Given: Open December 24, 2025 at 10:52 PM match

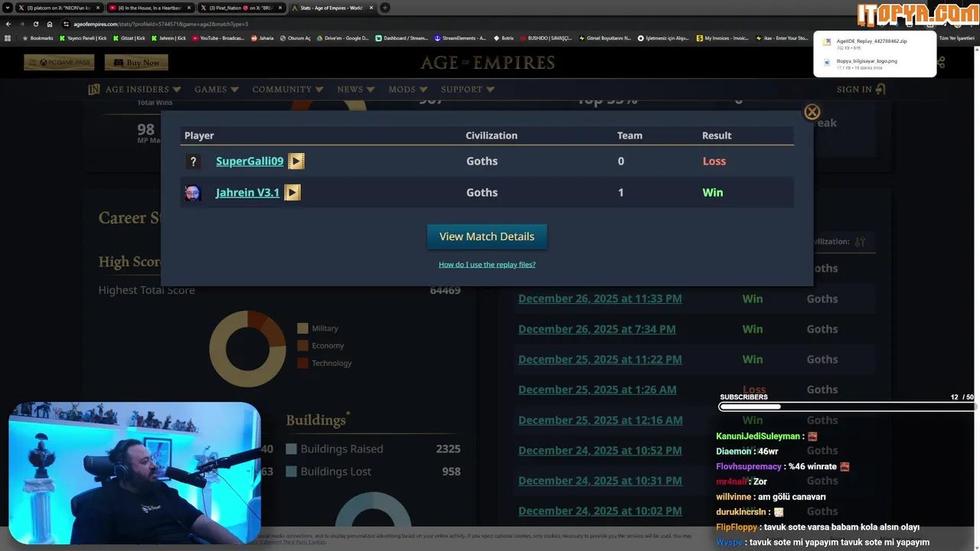Looking at the screenshot, I should pos(600,450).
